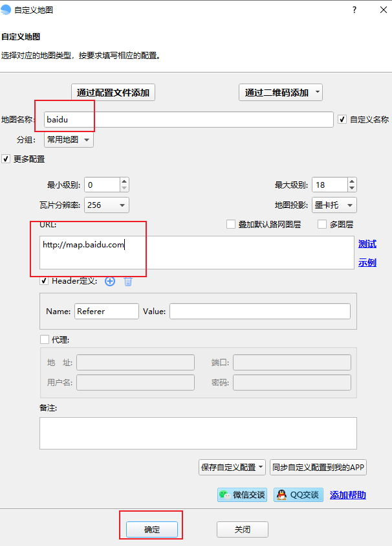Click the 地图名称 field containing baidu
This screenshot has height=546, width=392.
tap(189, 119)
